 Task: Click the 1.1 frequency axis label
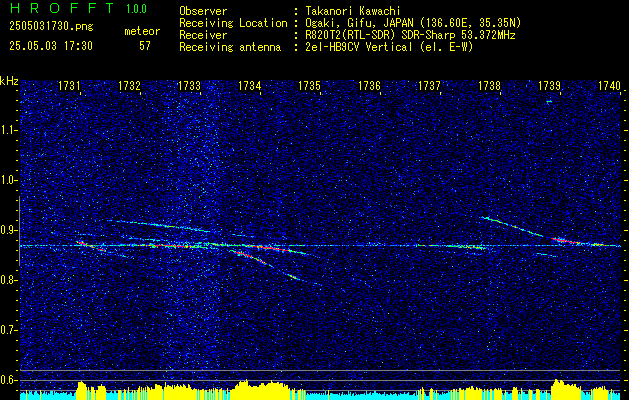9,131
